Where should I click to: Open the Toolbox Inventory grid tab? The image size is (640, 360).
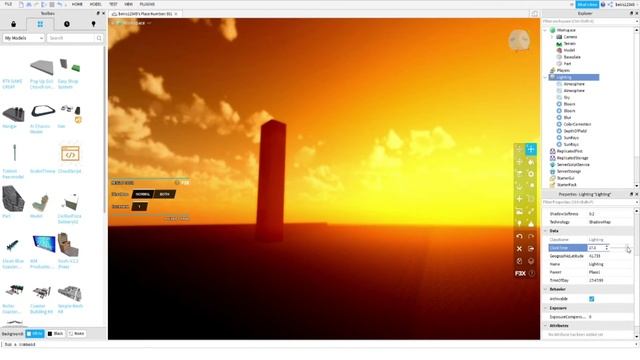[x=40, y=24]
